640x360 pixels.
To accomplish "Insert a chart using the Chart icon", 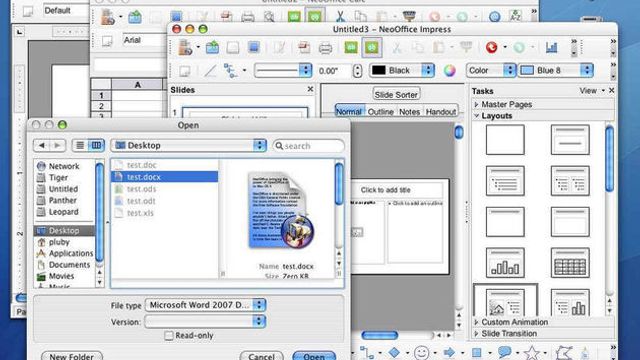I will click(551, 47).
